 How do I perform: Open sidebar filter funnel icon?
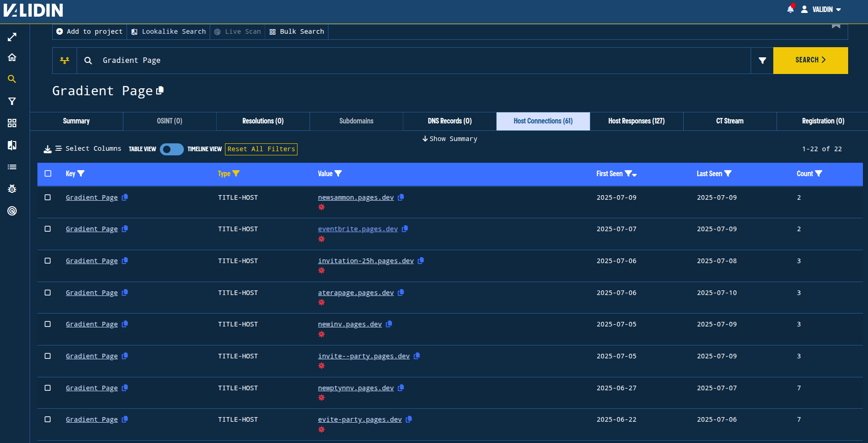12,101
